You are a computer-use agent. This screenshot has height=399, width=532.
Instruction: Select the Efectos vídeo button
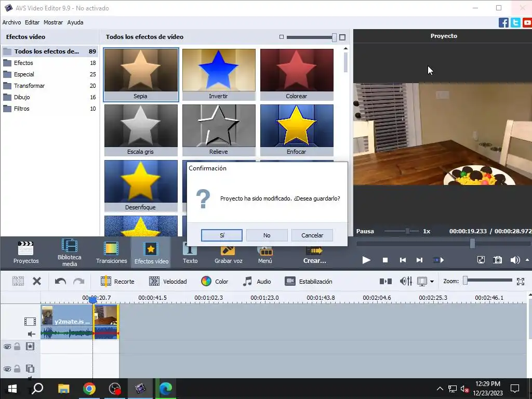pyautogui.click(x=151, y=252)
